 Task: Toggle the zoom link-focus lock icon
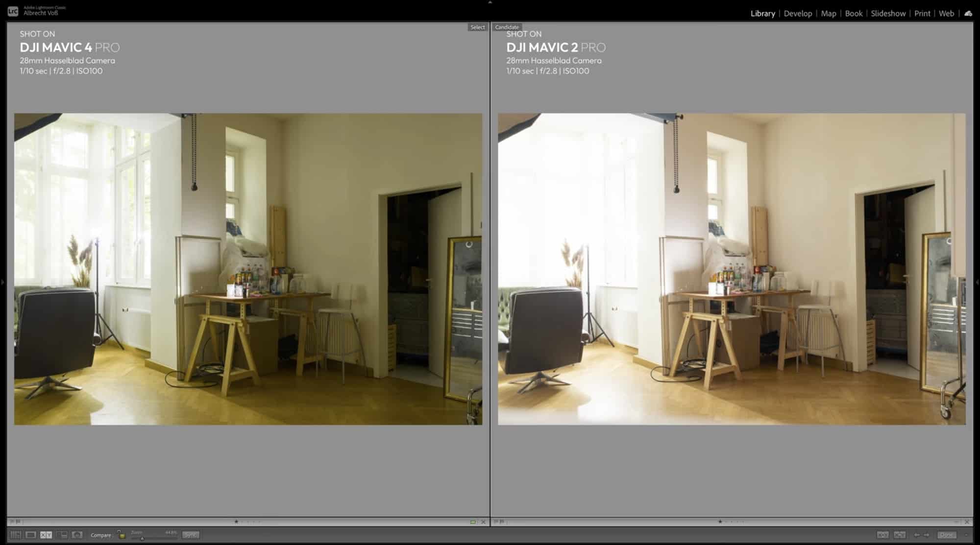(121, 535)
